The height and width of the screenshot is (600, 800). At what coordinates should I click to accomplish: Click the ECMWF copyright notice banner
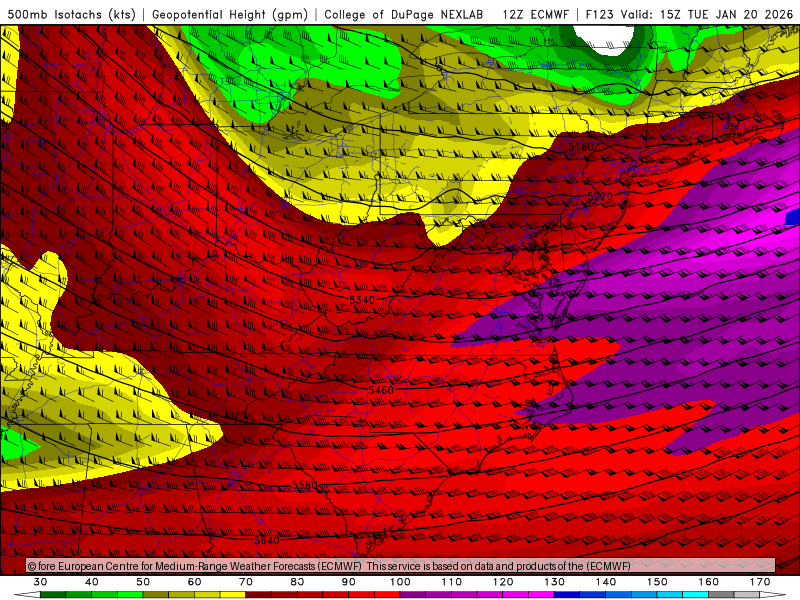click(x=401, y=565)
